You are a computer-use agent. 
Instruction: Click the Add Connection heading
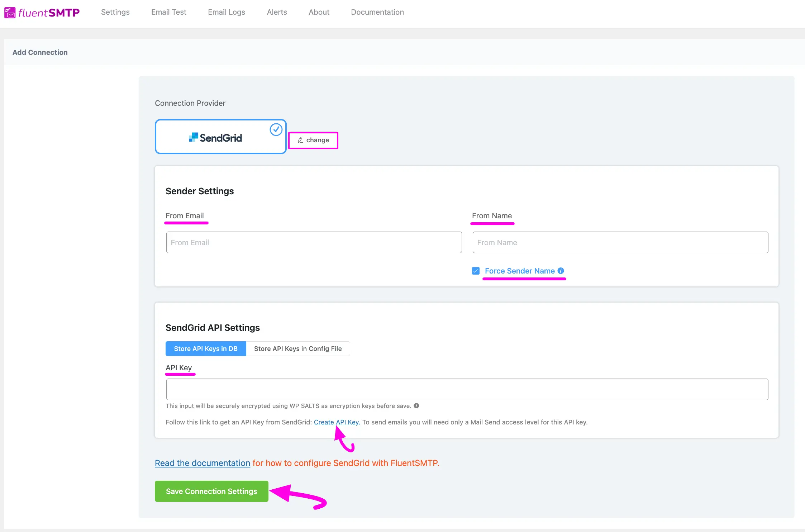40,52
